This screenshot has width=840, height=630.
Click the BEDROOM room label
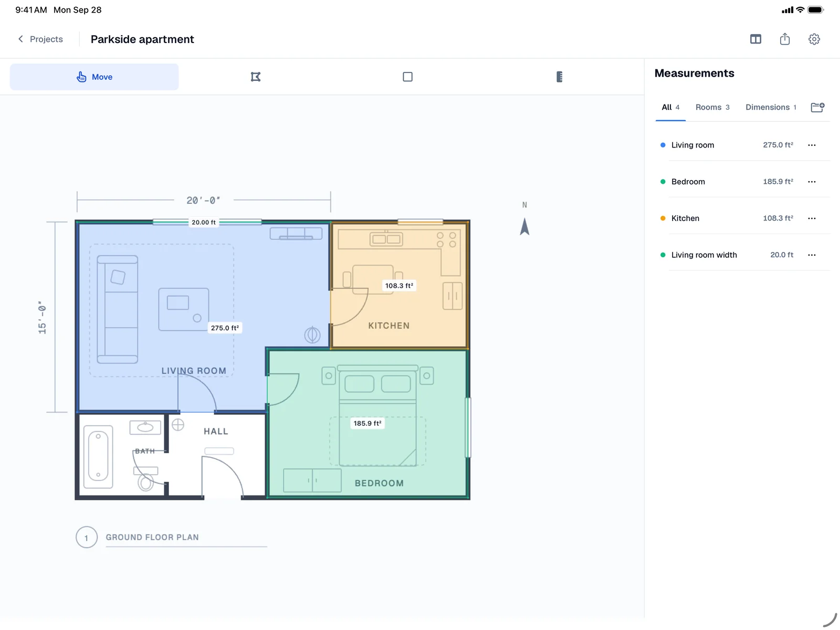coord(379,483)
